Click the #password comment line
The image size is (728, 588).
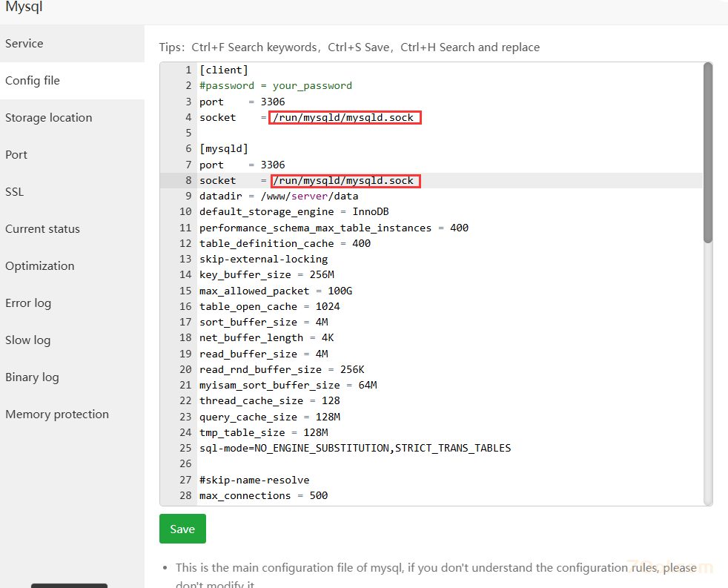coord(276,86)
